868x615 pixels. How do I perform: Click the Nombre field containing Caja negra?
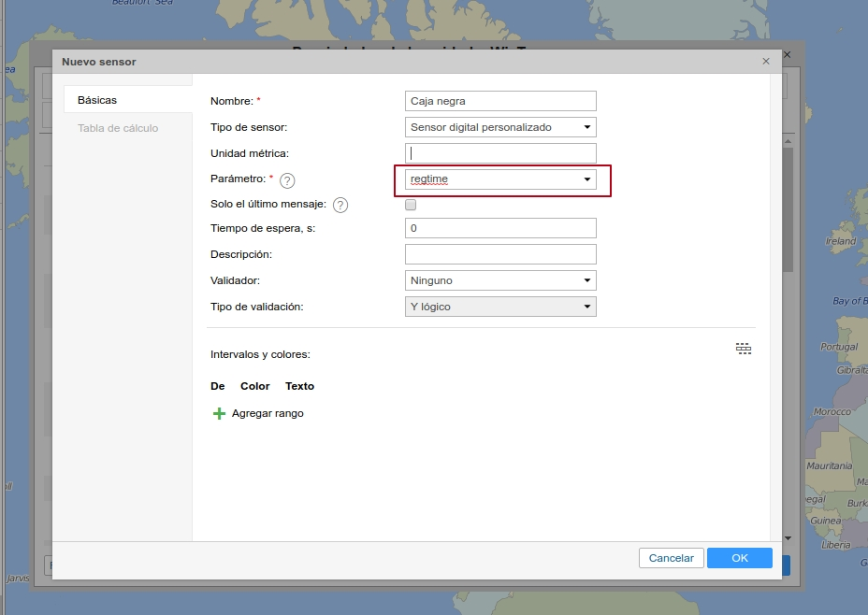499,100
